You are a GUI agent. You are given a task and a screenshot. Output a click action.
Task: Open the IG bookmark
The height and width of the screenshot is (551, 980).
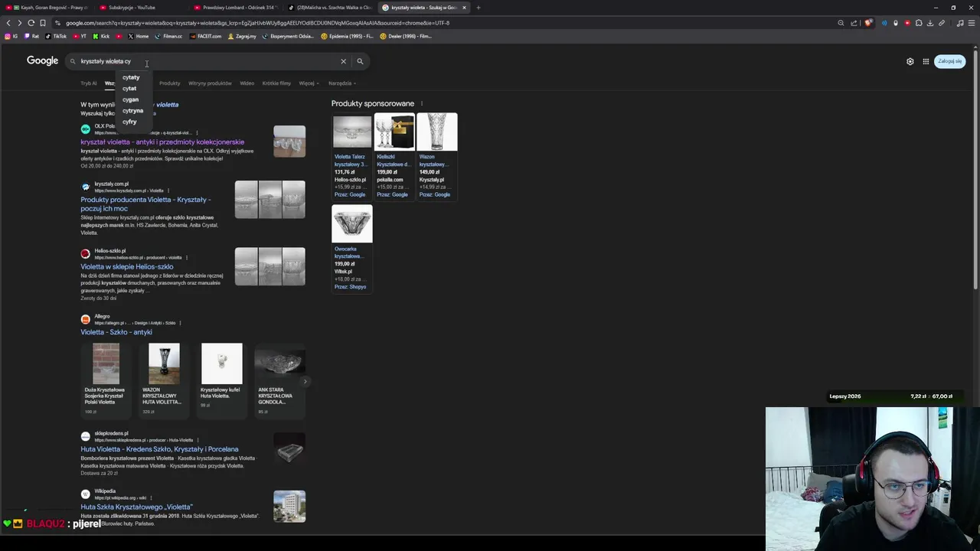[11, 36]
